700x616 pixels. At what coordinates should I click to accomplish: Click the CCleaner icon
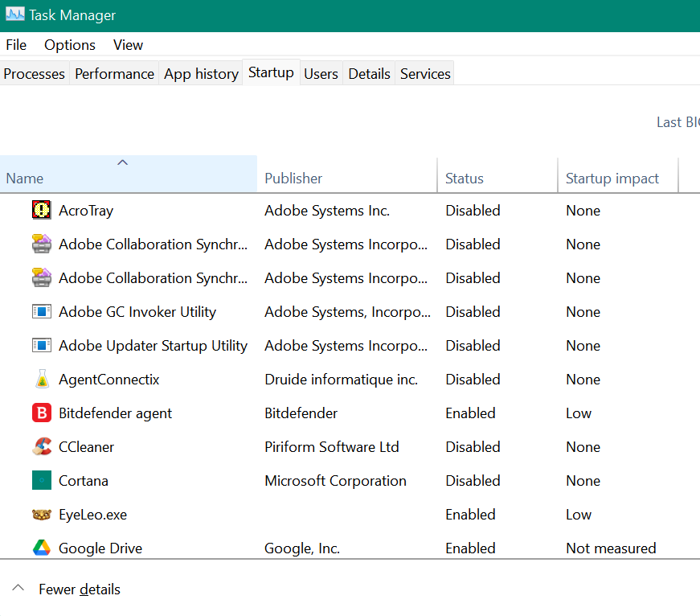tap(42, 446)
